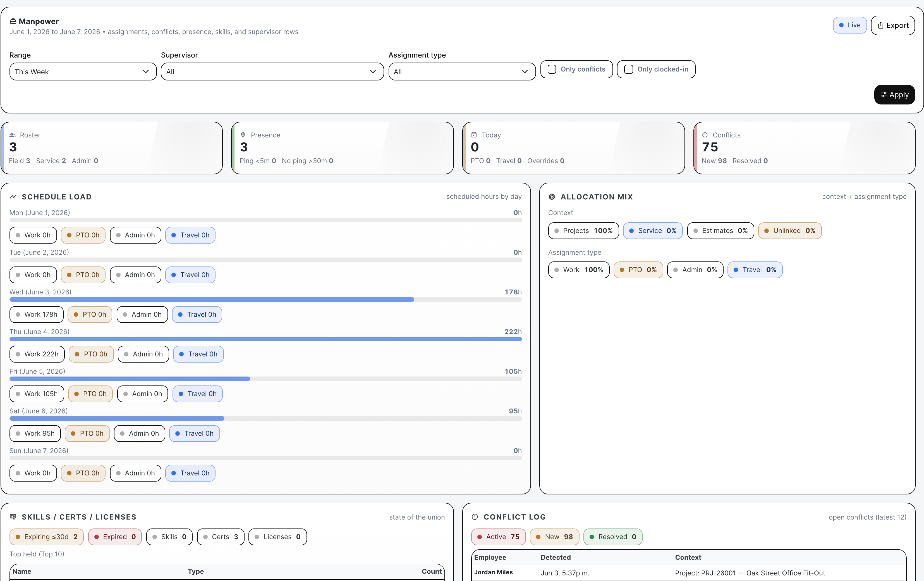Click the Schedule Load trend icon

tap(13, 197)
